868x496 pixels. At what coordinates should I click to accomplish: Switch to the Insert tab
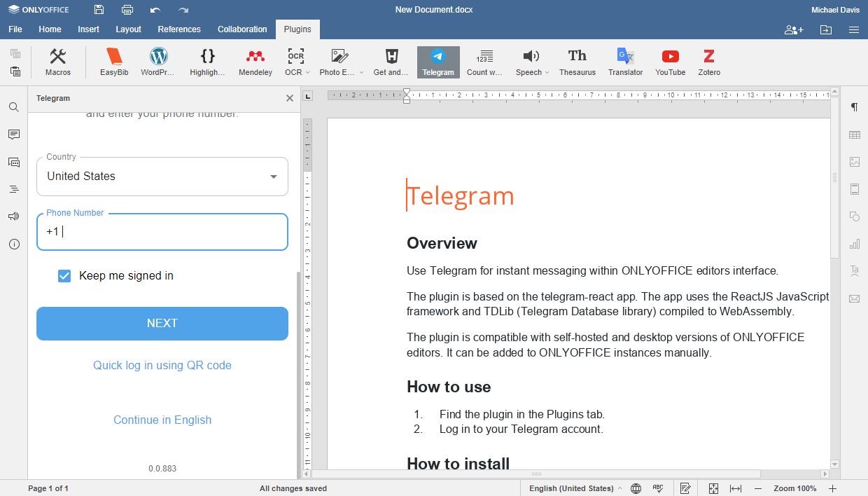[89, 29]
